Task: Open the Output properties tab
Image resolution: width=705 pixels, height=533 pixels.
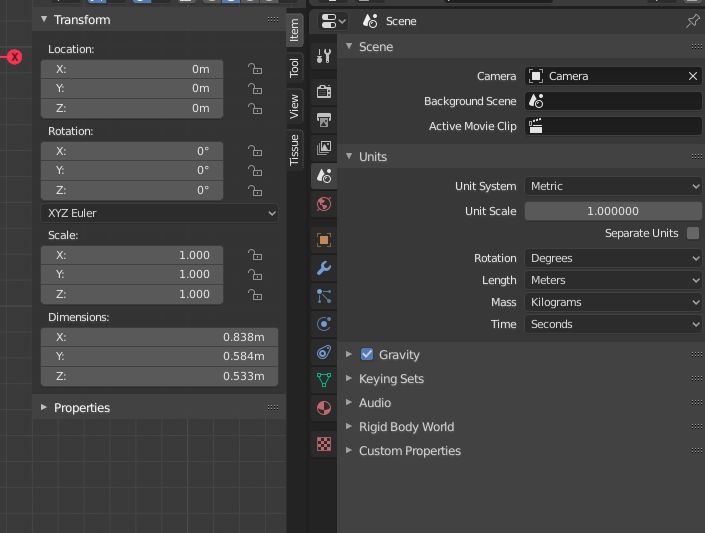Action: tap(324, 120)
